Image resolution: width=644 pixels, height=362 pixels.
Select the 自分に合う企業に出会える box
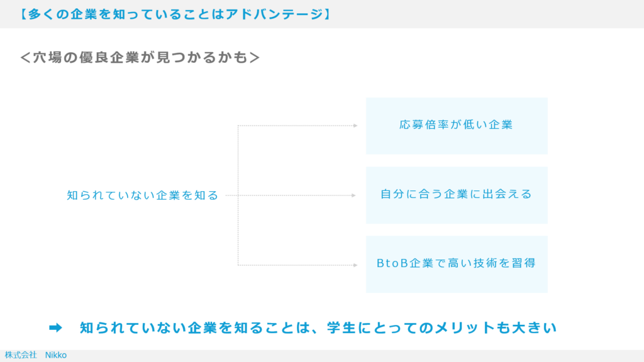(457, 195)
